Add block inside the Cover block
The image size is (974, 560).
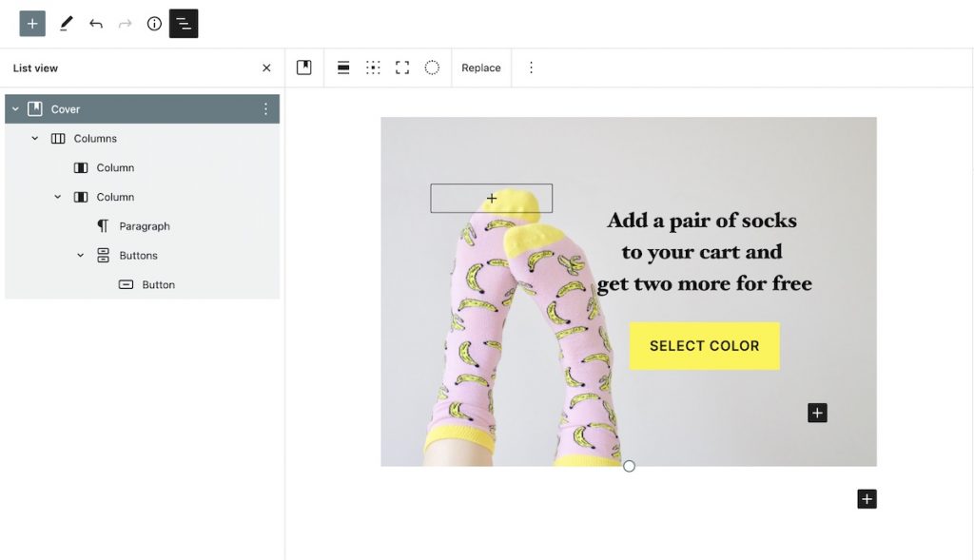point(817,413)
